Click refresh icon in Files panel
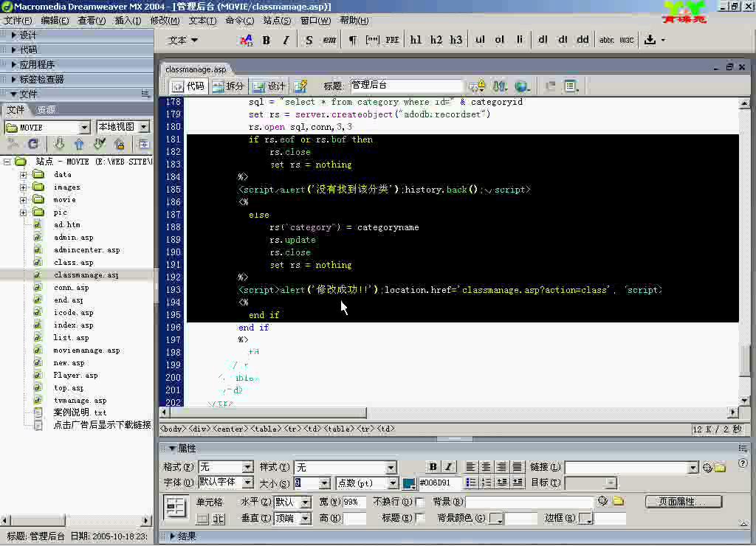Image resolution: width=756 pixels, height=546 pixels. pos(32,144)
